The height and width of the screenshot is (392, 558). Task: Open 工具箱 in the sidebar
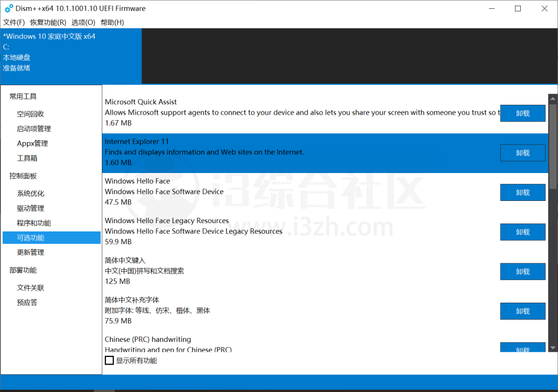coord(27,158)
